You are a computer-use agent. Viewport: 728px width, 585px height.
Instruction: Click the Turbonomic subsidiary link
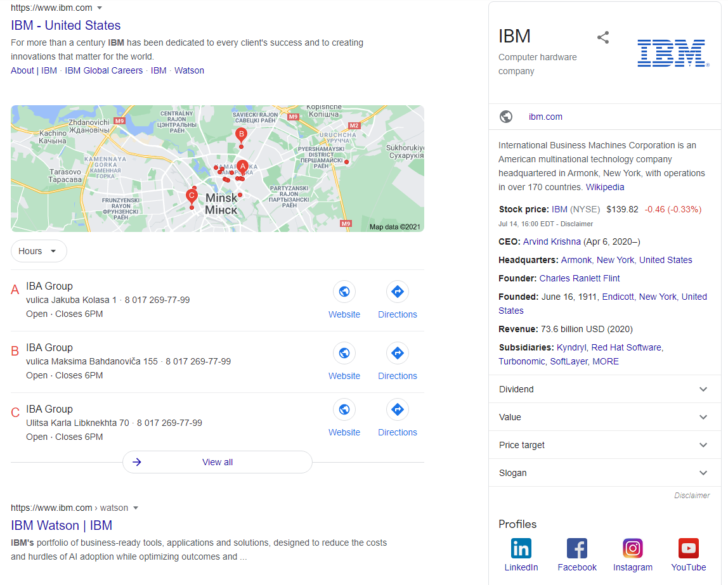pyautogui.click(x=522, y=361)
